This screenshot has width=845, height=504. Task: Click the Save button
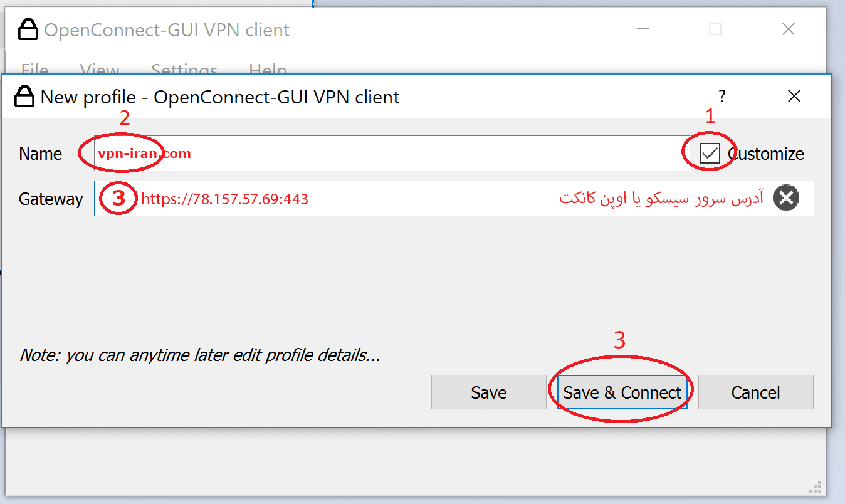pyautogui.click(x=489, y=392)
